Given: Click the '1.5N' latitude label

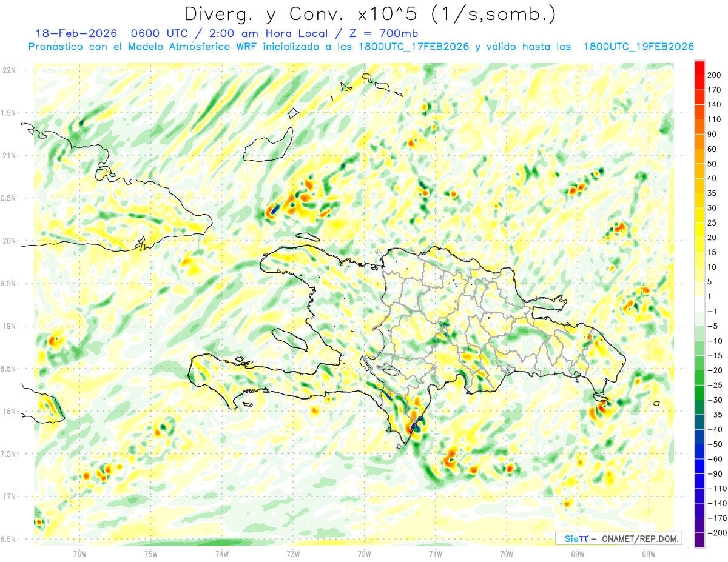Looking at the screenshot, I should (x=9, y=113).
